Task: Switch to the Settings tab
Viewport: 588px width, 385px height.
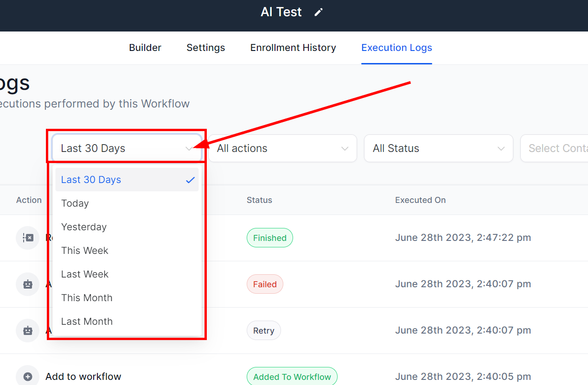Action: [205, 48]
